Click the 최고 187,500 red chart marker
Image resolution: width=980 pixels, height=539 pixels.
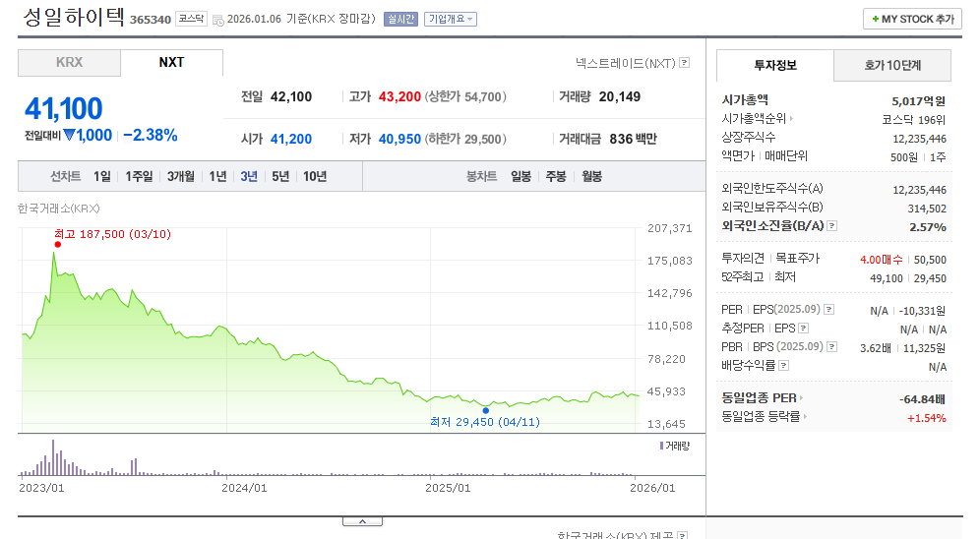click(57, 244)
